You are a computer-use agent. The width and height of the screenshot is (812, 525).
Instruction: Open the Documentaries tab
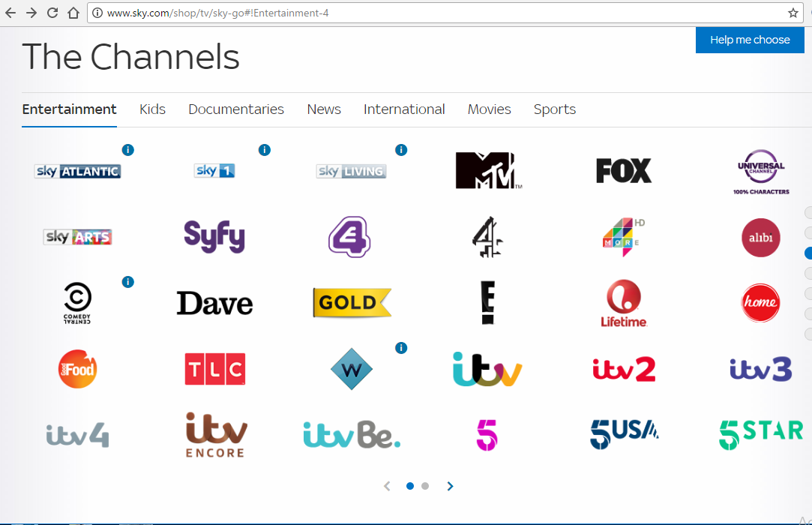click(x=236, y=109)
